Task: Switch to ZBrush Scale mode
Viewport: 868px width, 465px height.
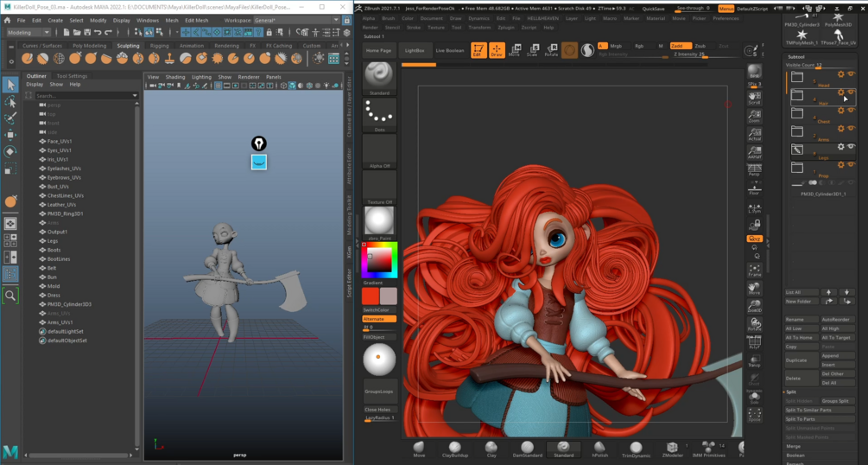Action: tap(533, 50)
